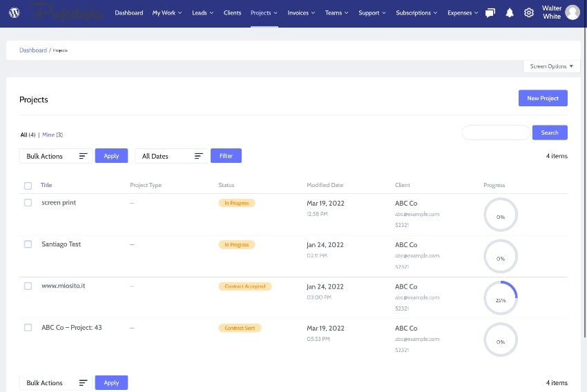Open the Projects menu item

(x=264, y=12)
